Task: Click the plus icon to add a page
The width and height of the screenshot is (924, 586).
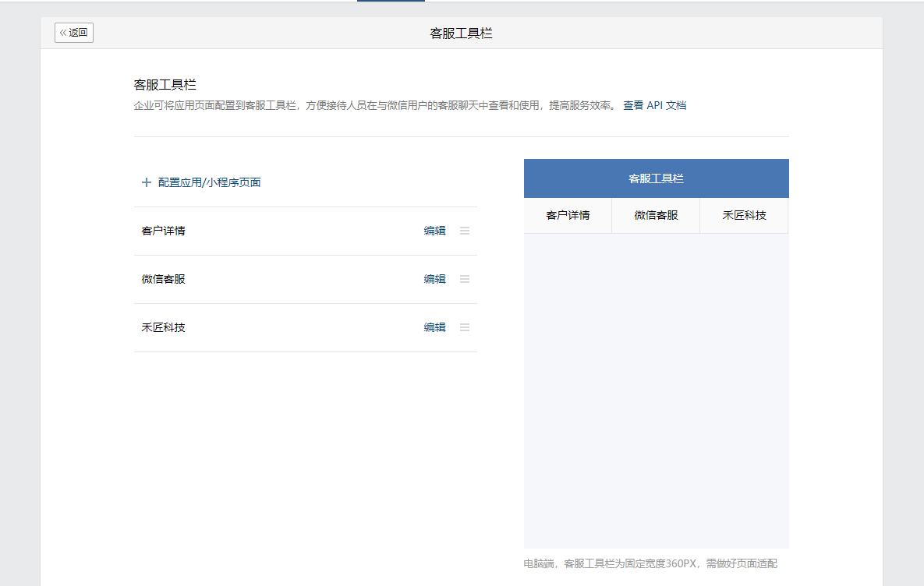Action: 146,182
